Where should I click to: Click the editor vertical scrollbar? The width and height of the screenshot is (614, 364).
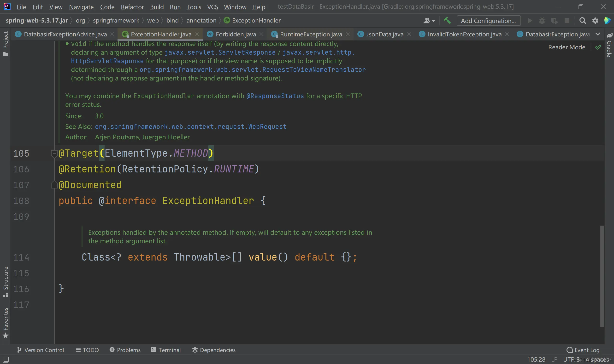[602, 276]
